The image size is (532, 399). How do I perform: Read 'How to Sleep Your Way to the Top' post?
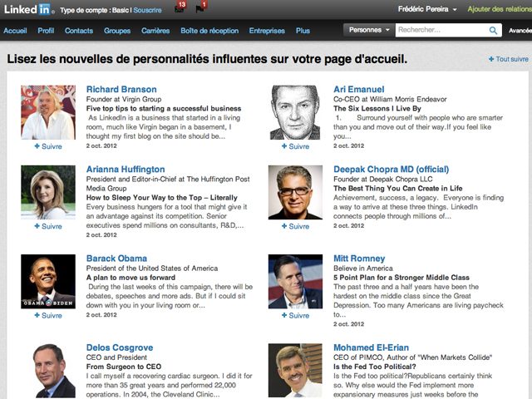pyautogui.click(x=162, y=198)
